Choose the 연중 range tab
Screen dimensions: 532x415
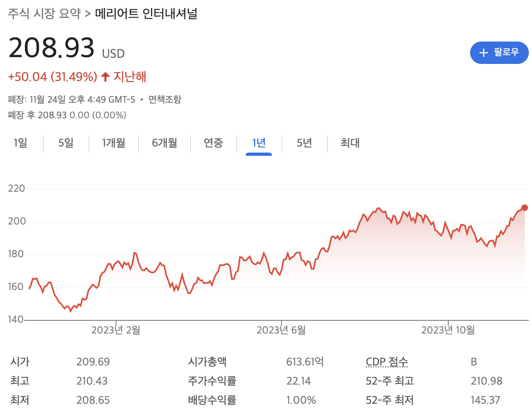[x=213, y=143]
